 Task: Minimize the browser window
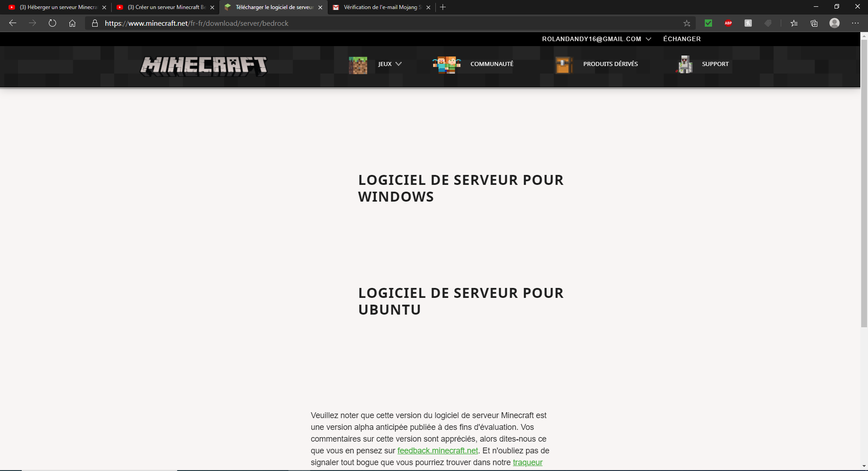coord(816,7)
